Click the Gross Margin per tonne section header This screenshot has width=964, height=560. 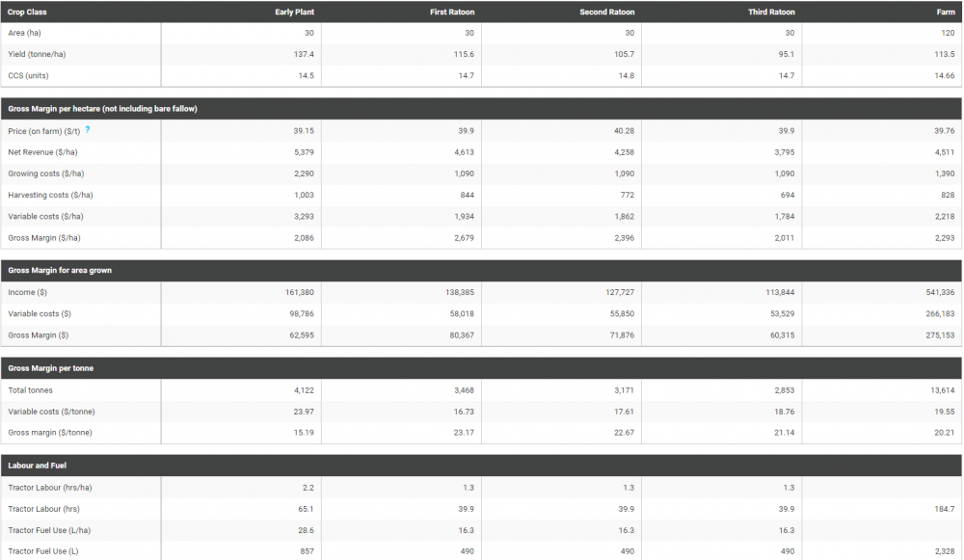[x=50, y=368]
